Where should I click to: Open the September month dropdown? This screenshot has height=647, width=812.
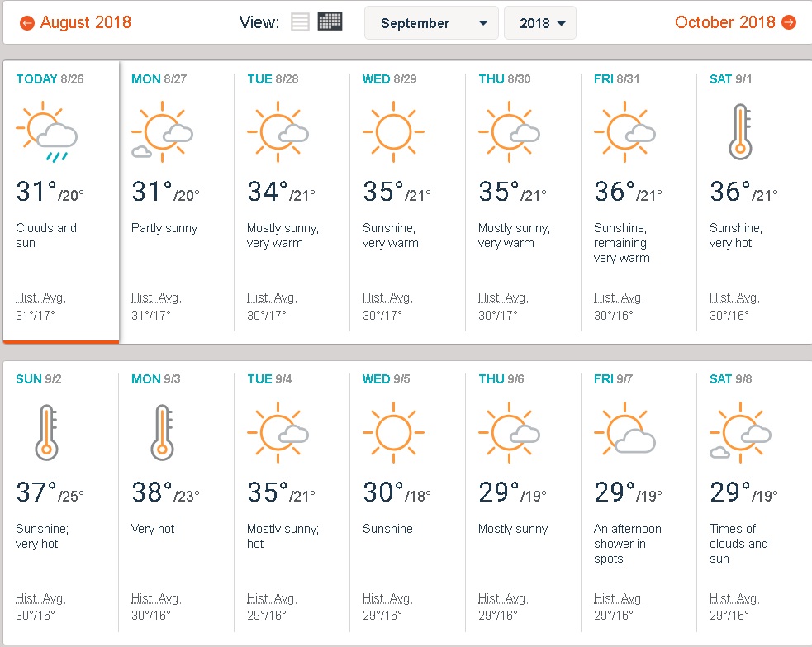pos(431,23)
